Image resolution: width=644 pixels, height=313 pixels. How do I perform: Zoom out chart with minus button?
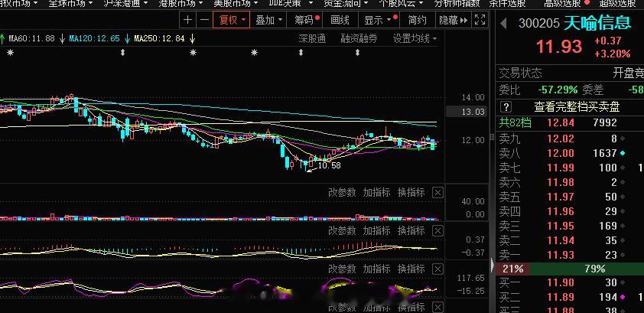point(204,20)
